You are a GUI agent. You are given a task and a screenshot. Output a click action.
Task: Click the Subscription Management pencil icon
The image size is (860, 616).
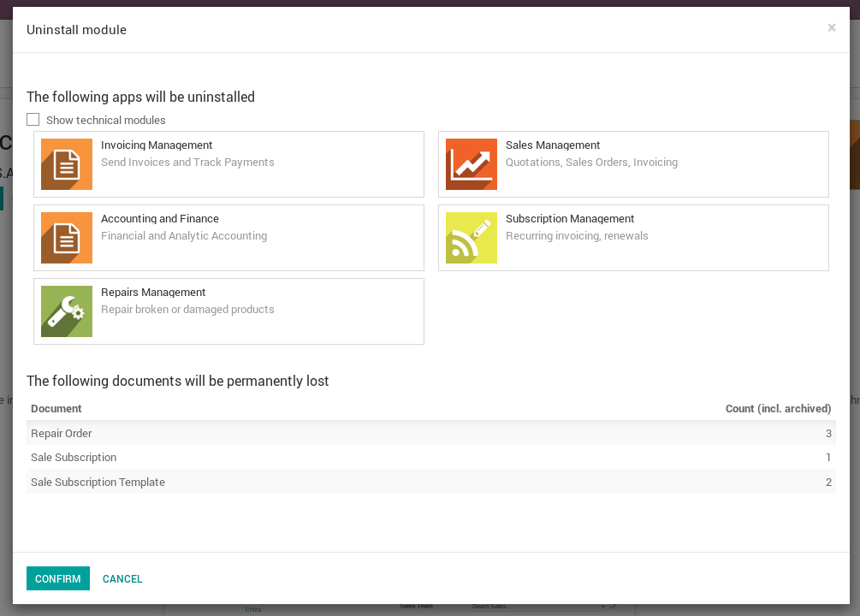[472, 237]
